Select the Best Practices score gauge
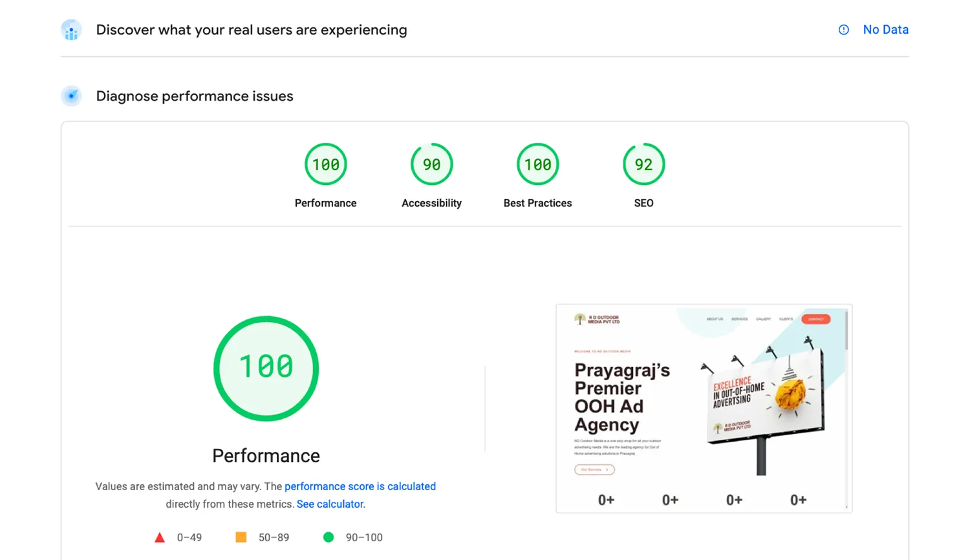The width and height of the screenshot is (970, 560). tap(537, 164)
